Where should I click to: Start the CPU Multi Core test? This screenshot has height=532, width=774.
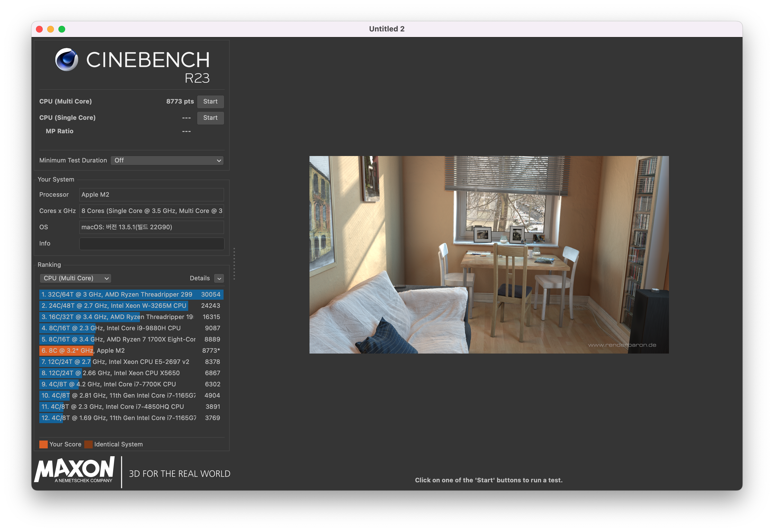(210, 101)
